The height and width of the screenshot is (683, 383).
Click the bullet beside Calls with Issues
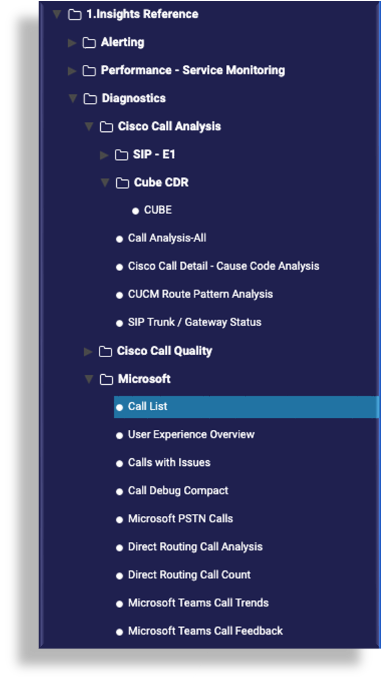click(119, 463)
